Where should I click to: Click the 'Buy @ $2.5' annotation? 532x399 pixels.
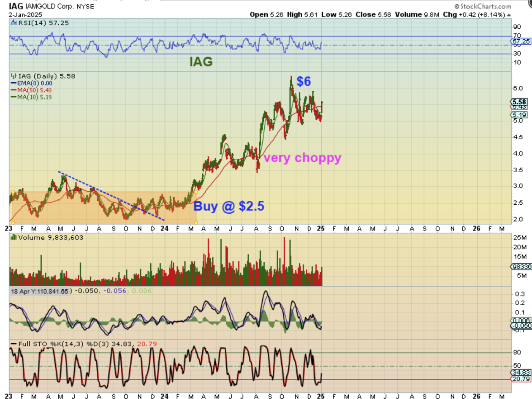click(229, 207)
